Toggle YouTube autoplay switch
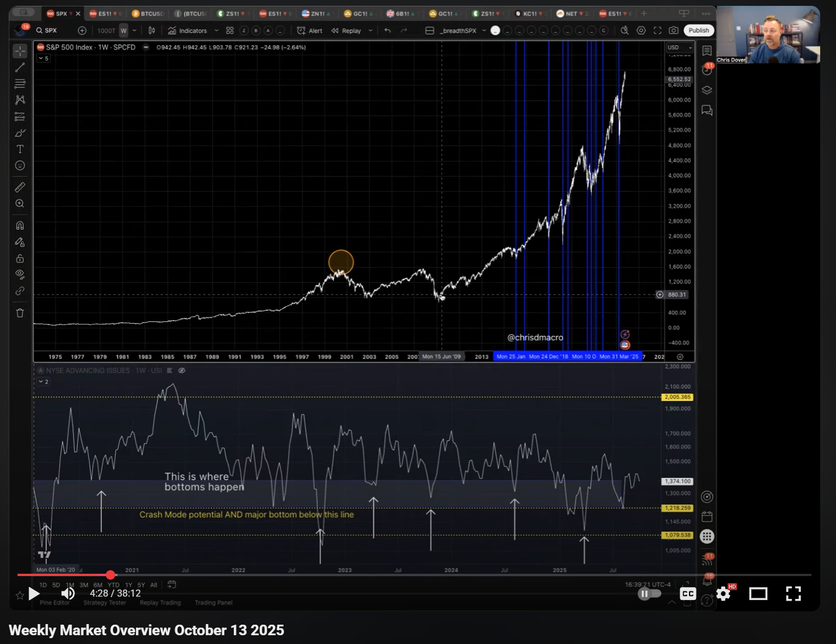Screen dimensions: 836x644 649,594
